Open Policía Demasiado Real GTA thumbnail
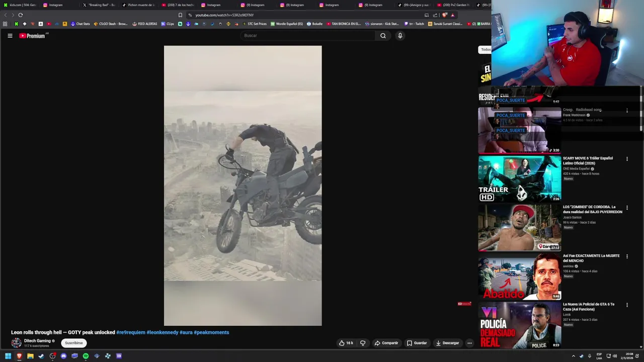The height and width of the screenshot is (362, 644). pos(519,325)
